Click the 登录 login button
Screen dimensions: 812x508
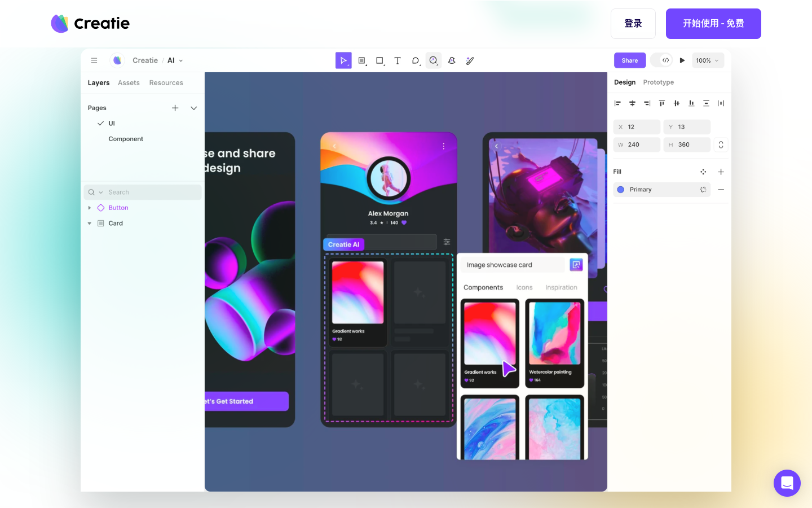(633, 24)
